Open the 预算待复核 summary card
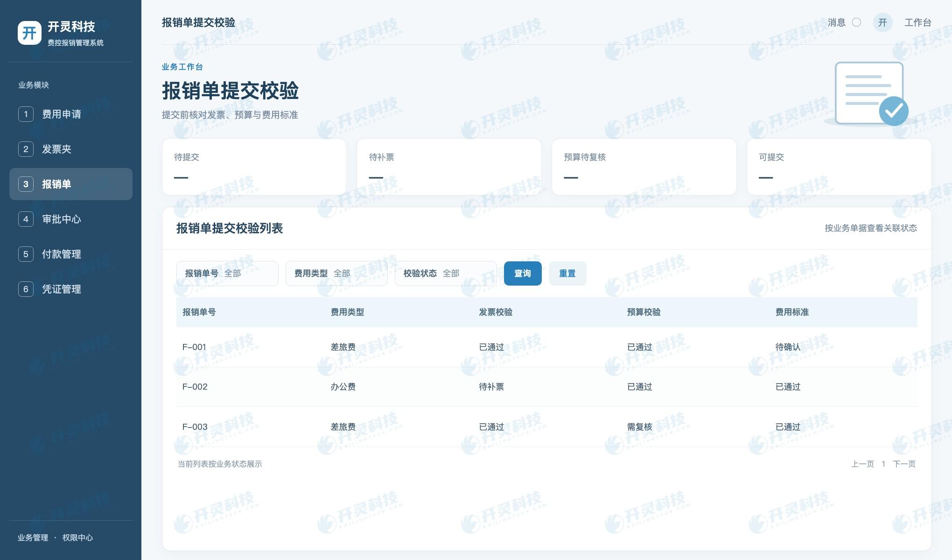This screenshot has height=560, width=952. [644, 167]
